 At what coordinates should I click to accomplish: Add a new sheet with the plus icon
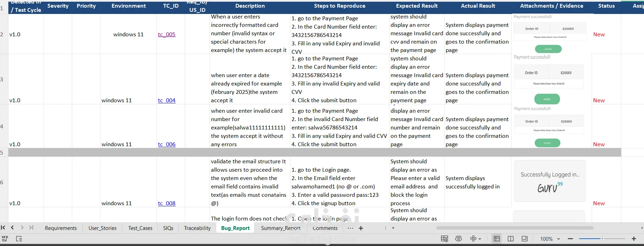(361, 228)
